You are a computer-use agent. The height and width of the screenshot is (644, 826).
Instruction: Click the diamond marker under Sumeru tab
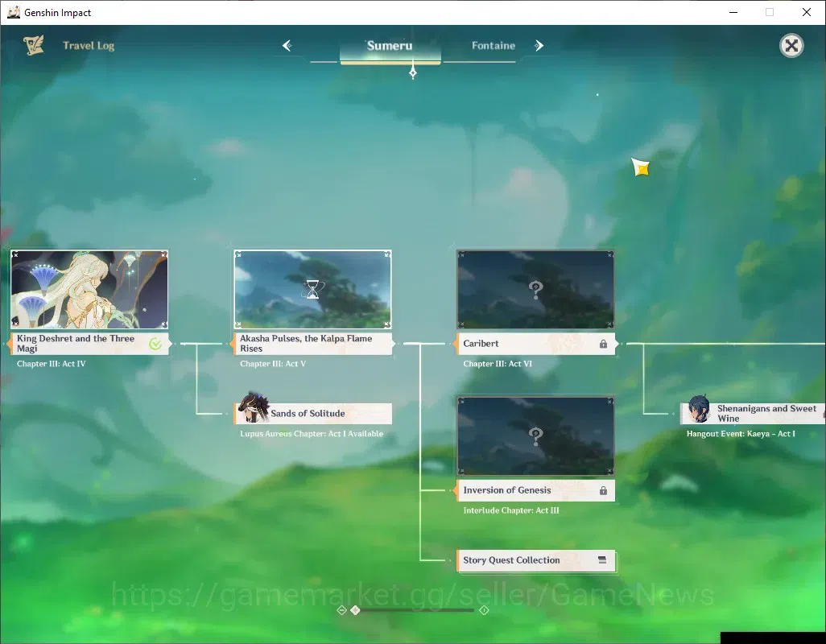pos(413,72)
